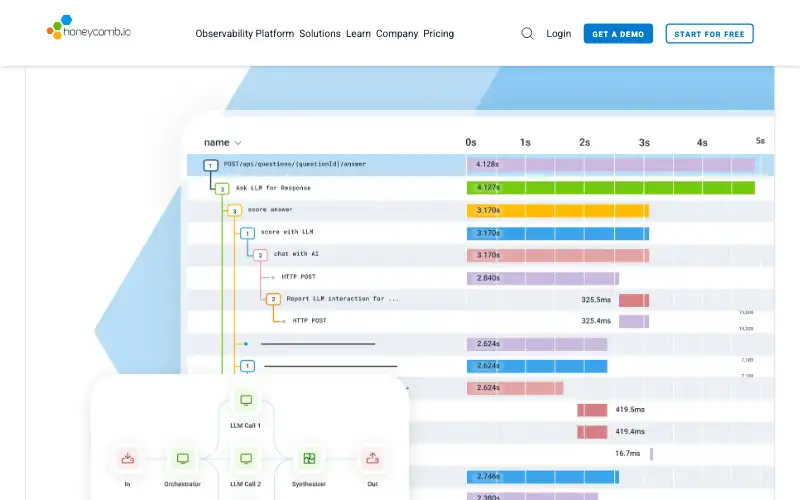Select the POST/api/questions/{questionId}/answer row
800x500 pixels.
480,165
